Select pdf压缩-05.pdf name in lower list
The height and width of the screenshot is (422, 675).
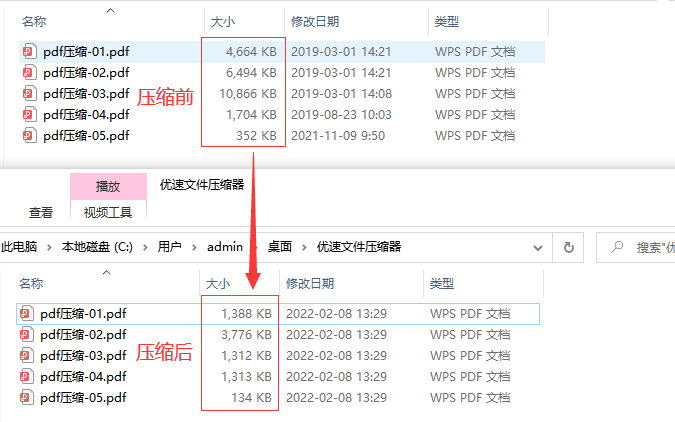pos(83,397)
